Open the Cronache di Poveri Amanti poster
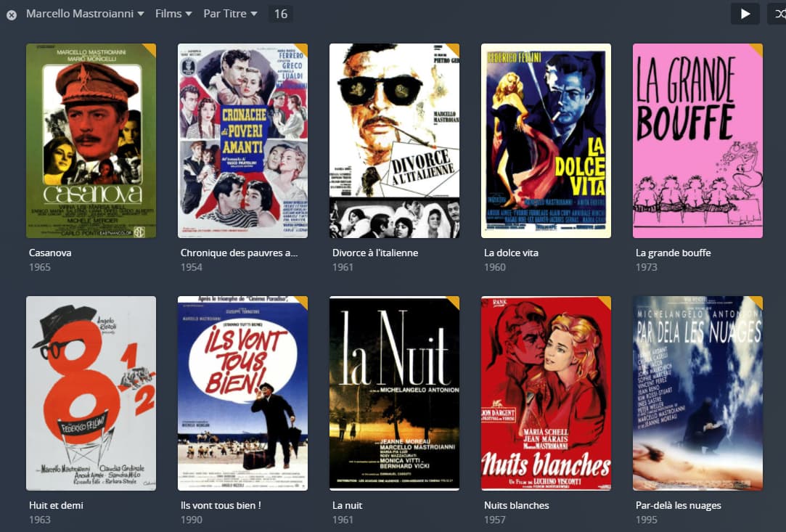This screenshot has width=786, height=532. (242, 140)
